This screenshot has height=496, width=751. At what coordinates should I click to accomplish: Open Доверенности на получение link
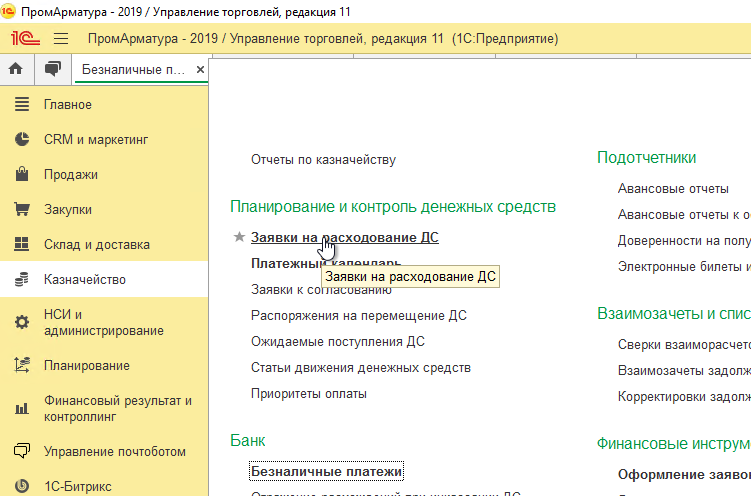684,240
